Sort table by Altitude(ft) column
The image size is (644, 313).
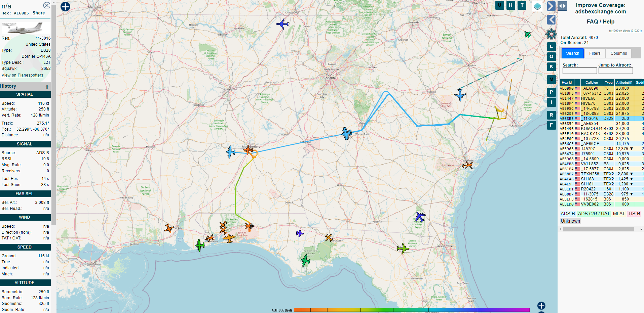624,83
